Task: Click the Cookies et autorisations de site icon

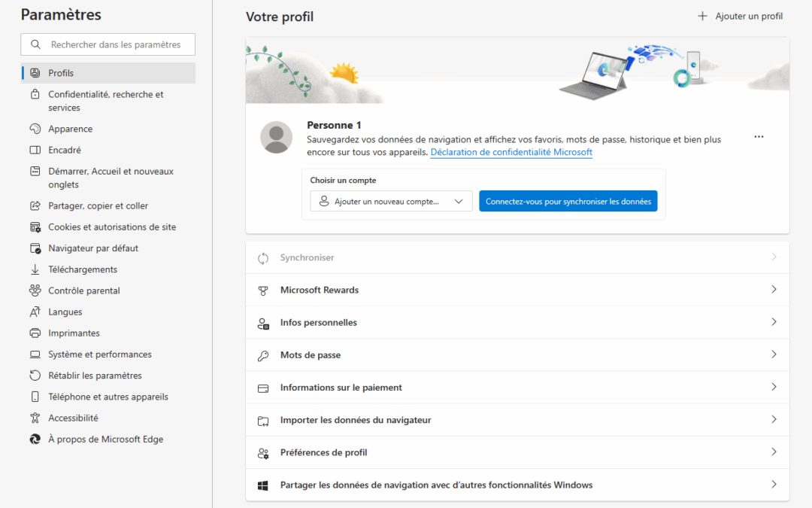Action: click(35, 227)
